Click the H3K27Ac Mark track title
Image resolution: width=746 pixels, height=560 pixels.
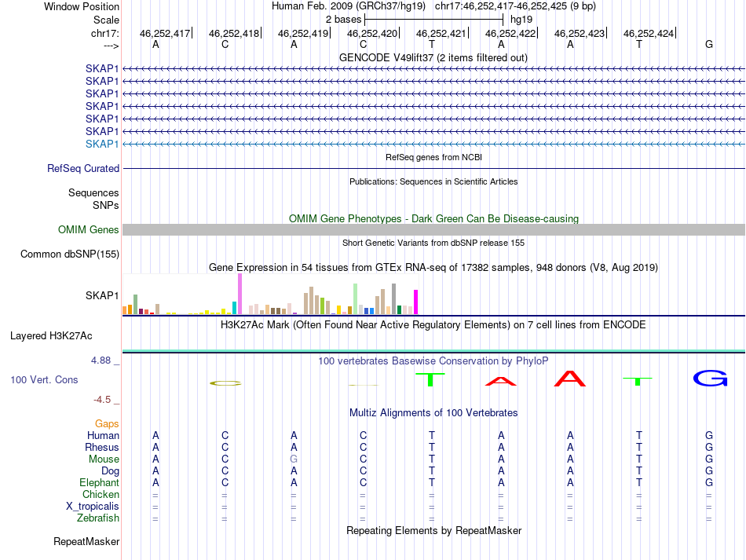(433, 325)
